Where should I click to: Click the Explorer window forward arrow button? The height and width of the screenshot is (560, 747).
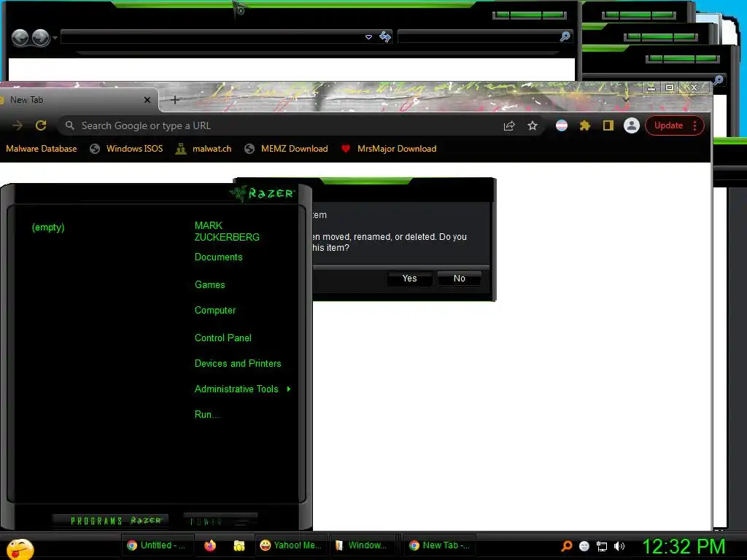[41, 38]
